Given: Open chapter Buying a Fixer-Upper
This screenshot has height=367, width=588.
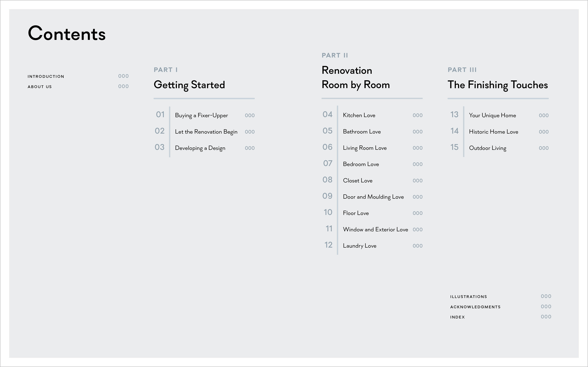Looking at the screenshot, I should coord(201,115).
